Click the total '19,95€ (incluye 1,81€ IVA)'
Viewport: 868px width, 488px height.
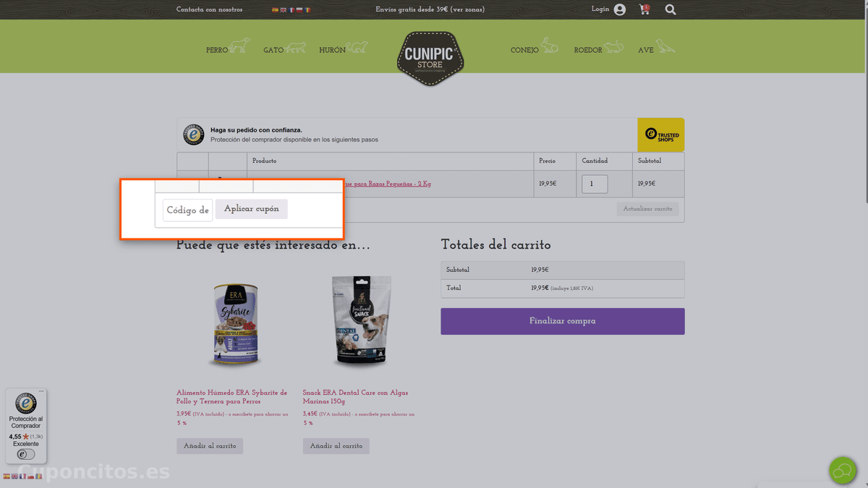click(562, 288)
